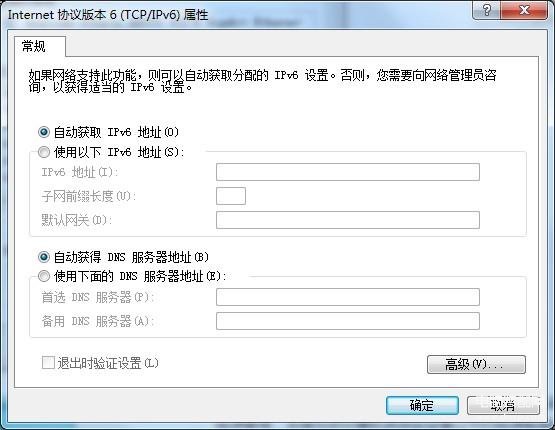The image size is (555, 430).
Task: Click the 首选 DNS 服务器(P) input field
Action: point(348,297)
